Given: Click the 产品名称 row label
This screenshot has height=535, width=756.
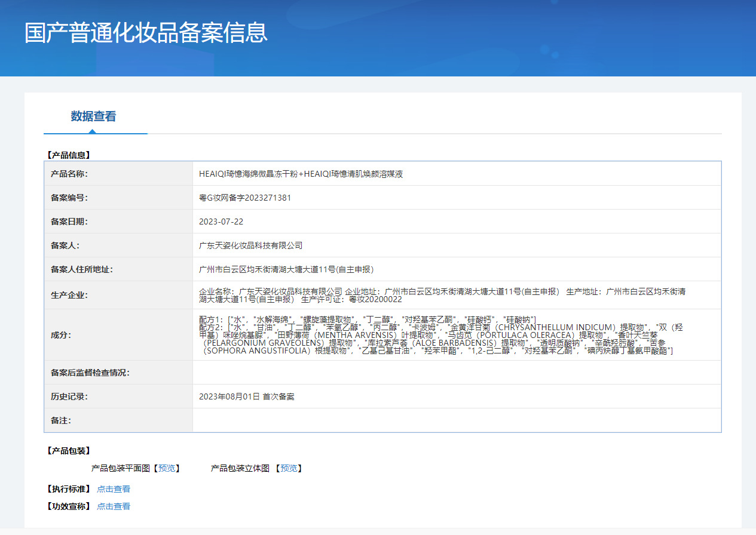Looking at the screenshot, I should [x=69, y=174].
